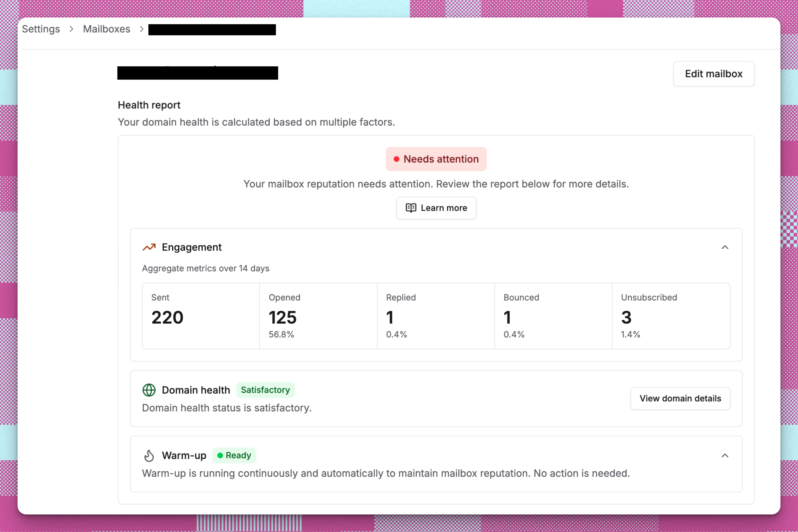Collapse the Engagement section
Viewport: 798px width, 532px height.
[725, 247]
